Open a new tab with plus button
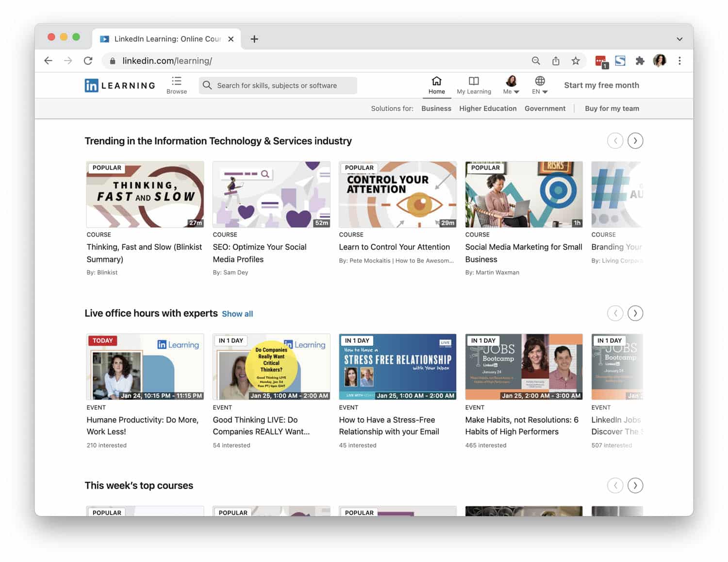728x562 pixels. point(254,39)
